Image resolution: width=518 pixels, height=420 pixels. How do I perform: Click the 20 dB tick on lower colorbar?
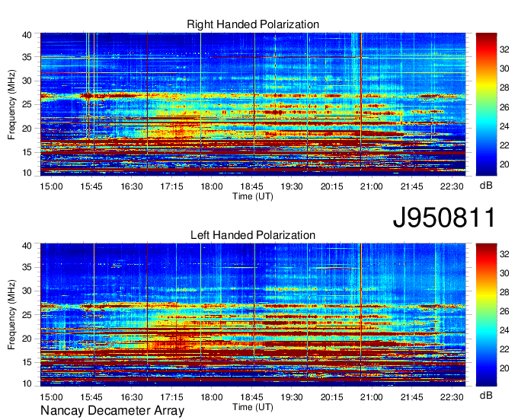tap(504, 368)
